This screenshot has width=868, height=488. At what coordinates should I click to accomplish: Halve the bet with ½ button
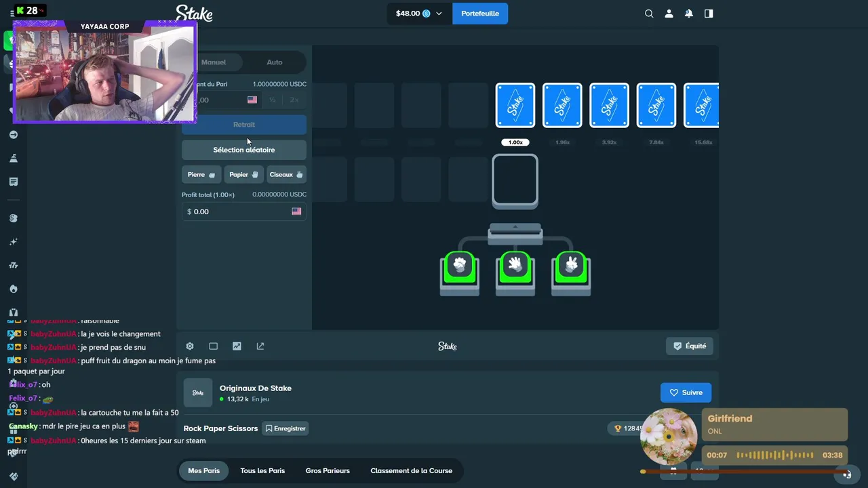coord(272,100)
